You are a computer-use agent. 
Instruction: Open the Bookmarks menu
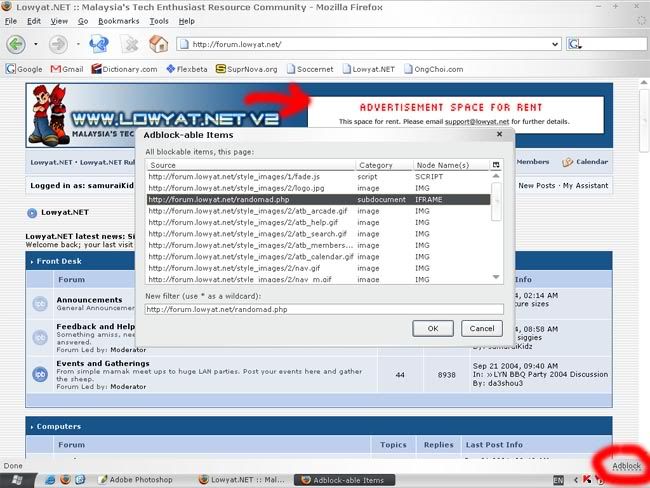[x=119, y=21]
